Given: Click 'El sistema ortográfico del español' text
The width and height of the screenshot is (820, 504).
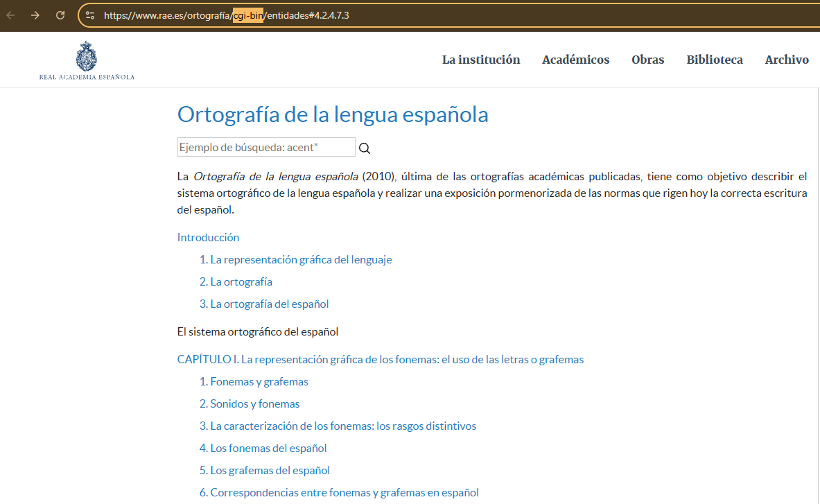Looking at the screenshot, I should [258, 331].
